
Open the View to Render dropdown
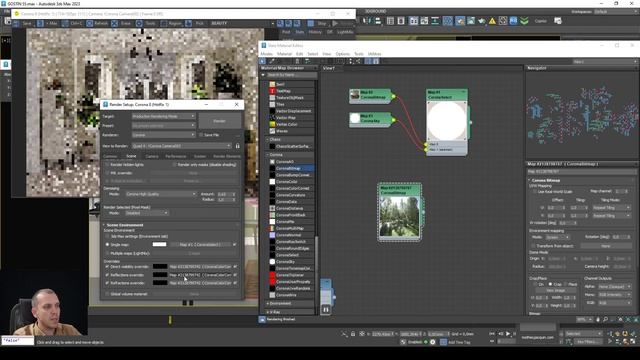coord(182,146)
